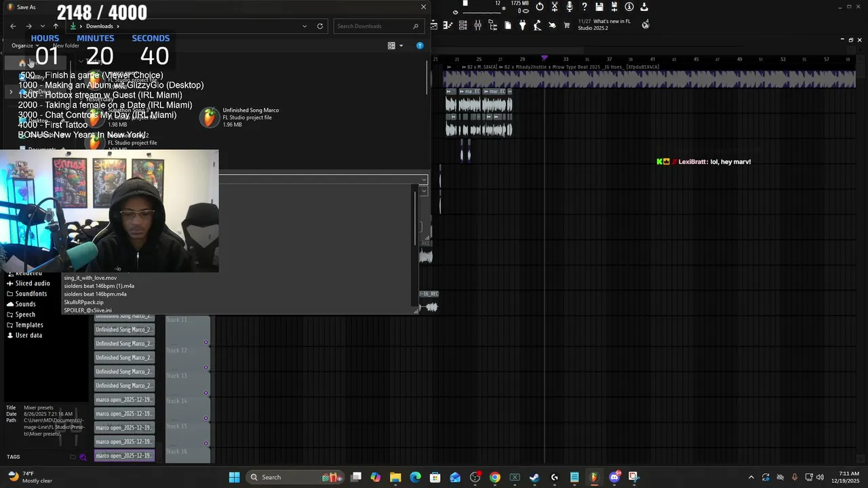Show hidden system tray icons chevron

[x=751, y=477]
